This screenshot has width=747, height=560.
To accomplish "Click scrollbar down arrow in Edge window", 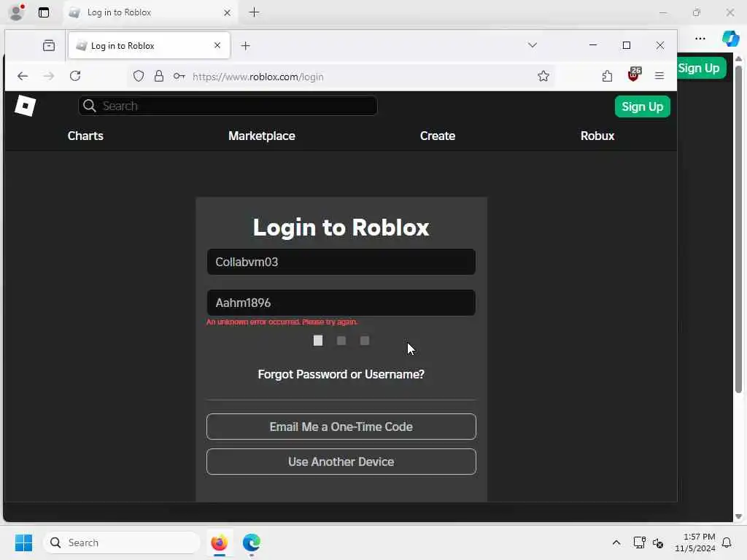I will [738, 517].
